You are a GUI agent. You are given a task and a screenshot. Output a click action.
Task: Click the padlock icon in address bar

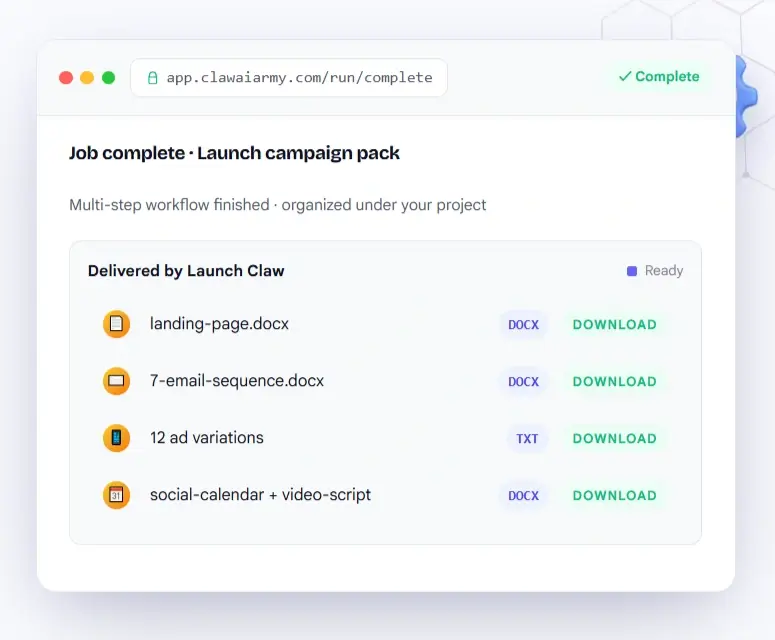[x=153, y=78]
